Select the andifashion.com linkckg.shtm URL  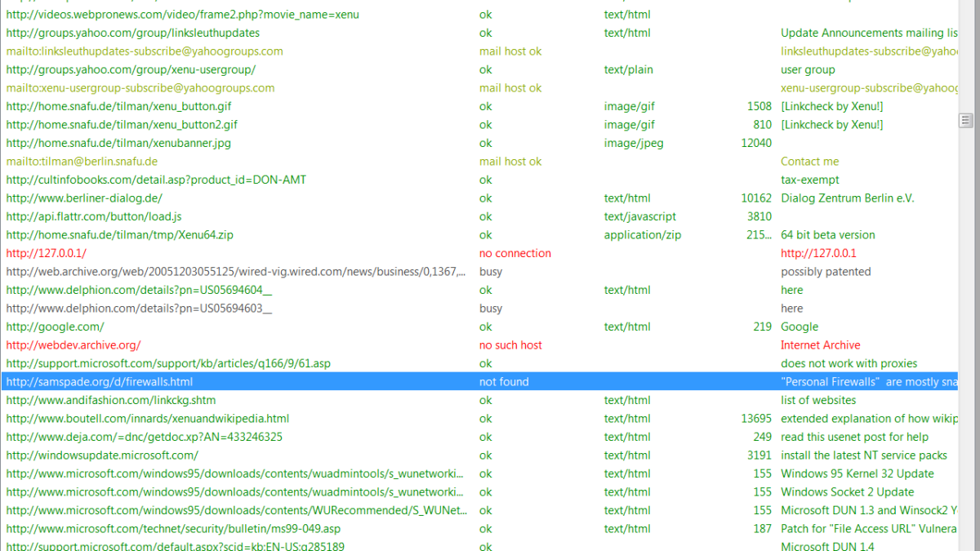pyautogui.click(x=111, y=400)
